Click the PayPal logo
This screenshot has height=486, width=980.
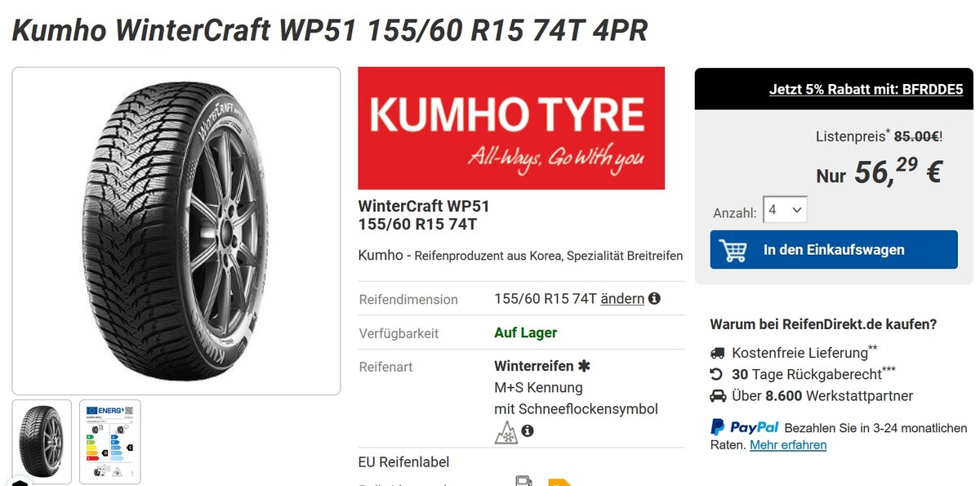tap(744, 427)
